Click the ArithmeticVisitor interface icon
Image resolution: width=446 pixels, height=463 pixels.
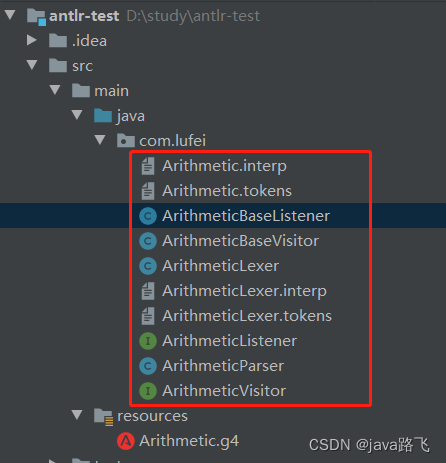(x=148, y=391)
